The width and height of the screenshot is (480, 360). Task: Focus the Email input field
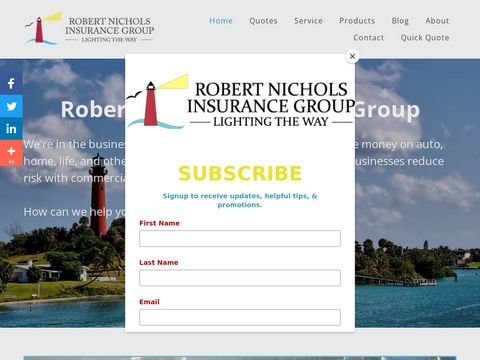pyautogui.click(x=240, y=317)
